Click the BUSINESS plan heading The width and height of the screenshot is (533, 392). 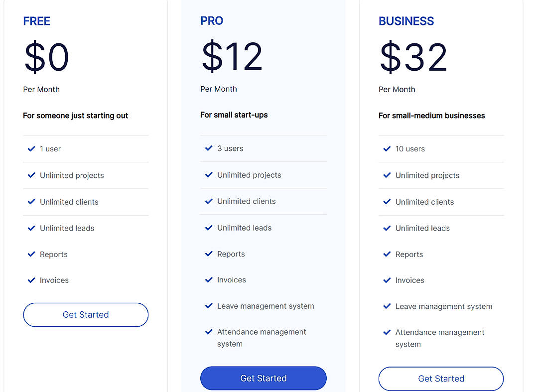(x=406, y=21)
